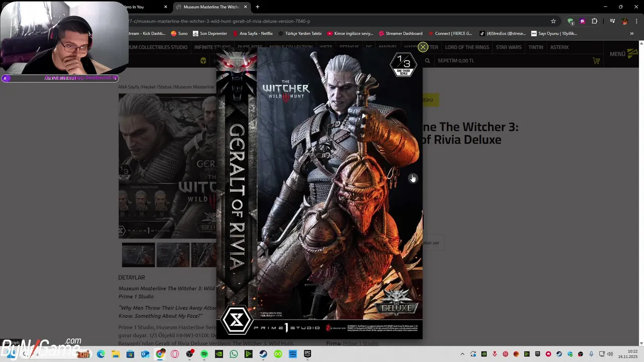
Task: Open the OBS icon in the taskbar
Action: click(x=190, y=354)
